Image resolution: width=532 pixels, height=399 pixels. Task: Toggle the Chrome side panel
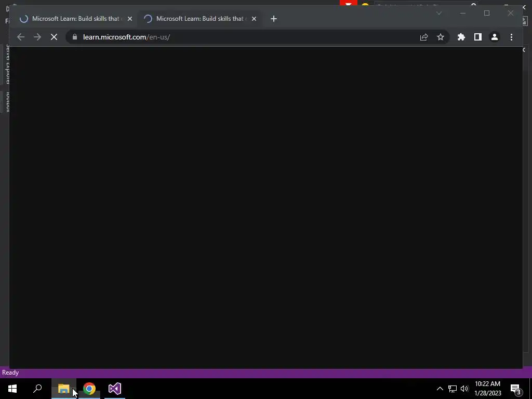478,37
